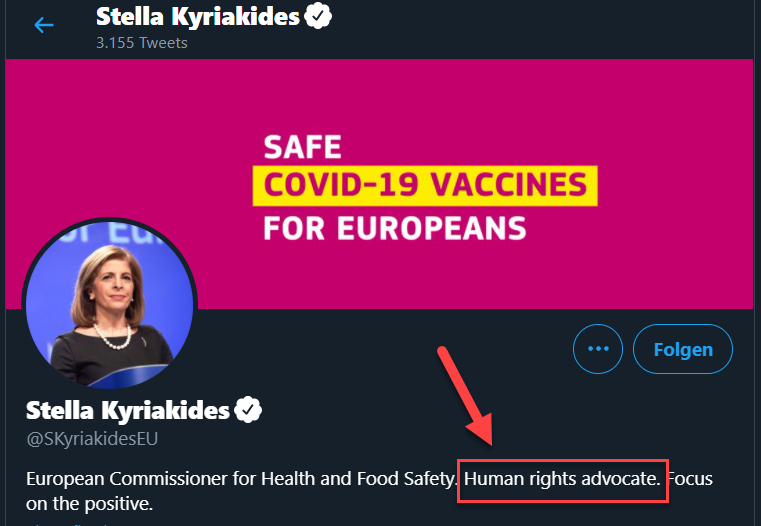Click the red-boxed Human rights advocate text
Screen dimensions: 761x526
pos(562,479)
